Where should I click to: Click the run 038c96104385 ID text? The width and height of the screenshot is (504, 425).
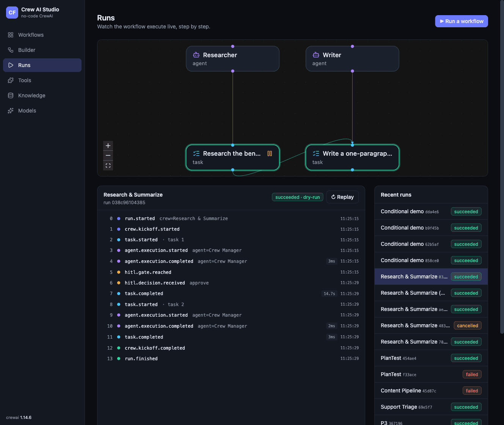coord(124,203)
